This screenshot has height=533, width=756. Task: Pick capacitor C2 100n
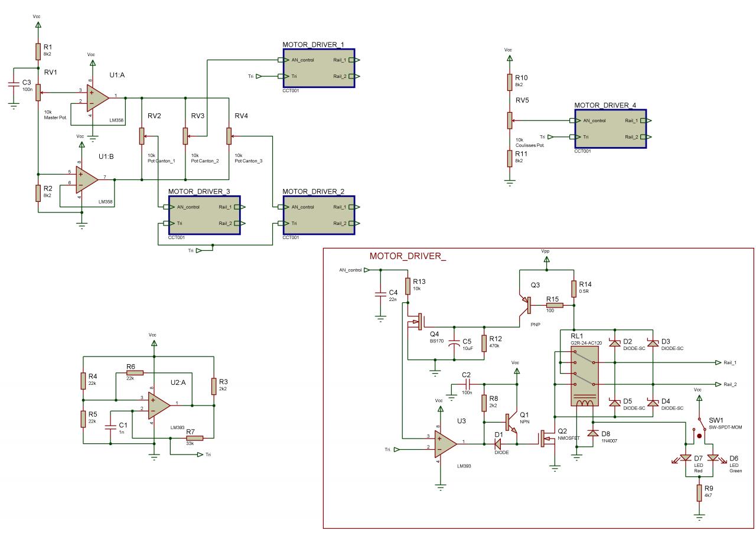[x=469, y=384]
